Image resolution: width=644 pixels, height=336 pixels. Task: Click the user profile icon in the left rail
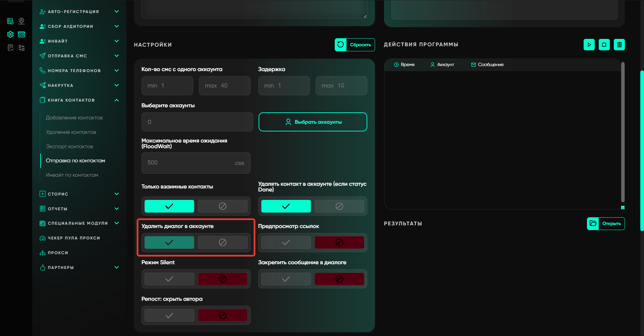(21, 21)
